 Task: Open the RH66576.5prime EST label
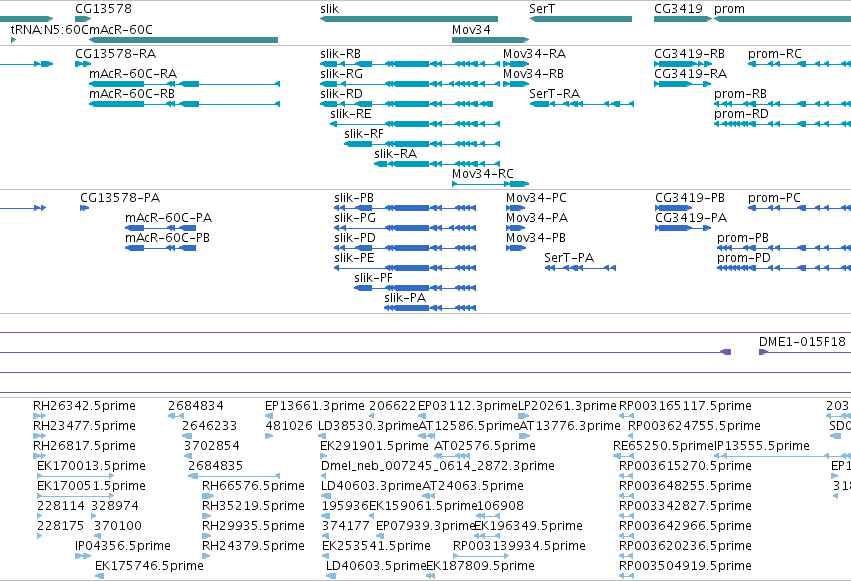pyautogui.click(x=253, y=487)
